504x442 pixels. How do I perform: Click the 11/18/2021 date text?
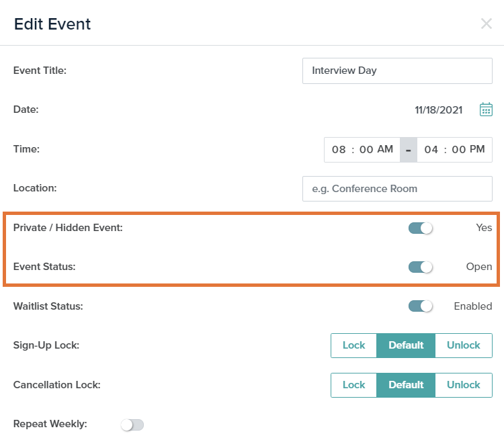click(438, 110)
